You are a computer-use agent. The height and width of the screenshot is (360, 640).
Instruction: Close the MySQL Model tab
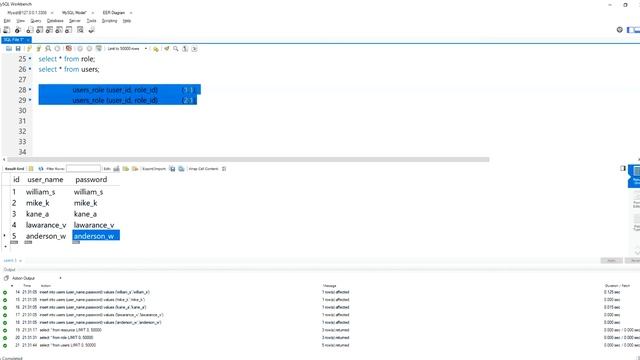coord(93,13)
